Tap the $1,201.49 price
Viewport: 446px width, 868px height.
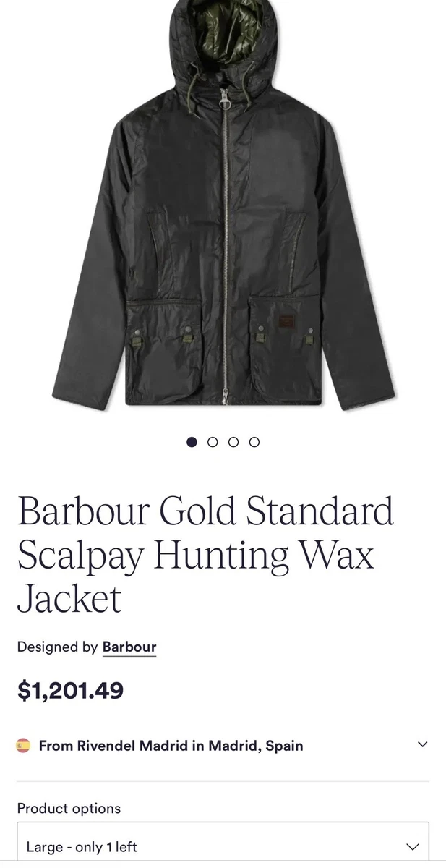(x=71, y=691)
